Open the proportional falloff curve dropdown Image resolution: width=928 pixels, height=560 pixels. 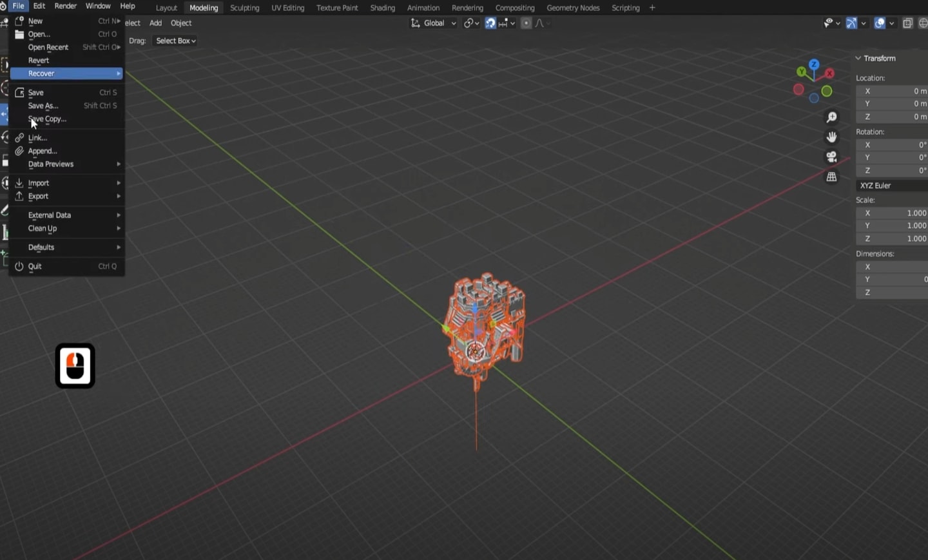coord(543,23)
